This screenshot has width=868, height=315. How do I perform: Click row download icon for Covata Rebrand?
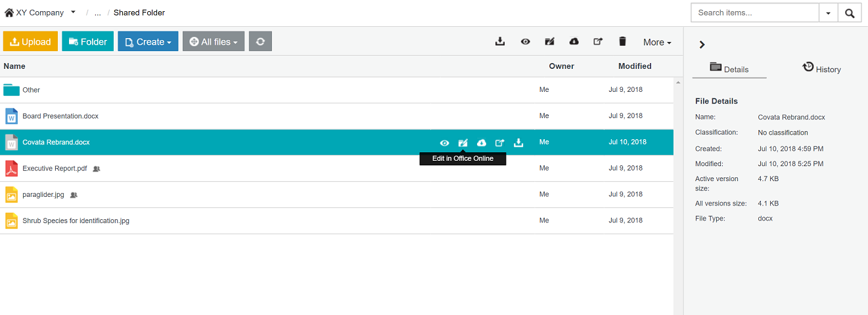coord(518,142)
